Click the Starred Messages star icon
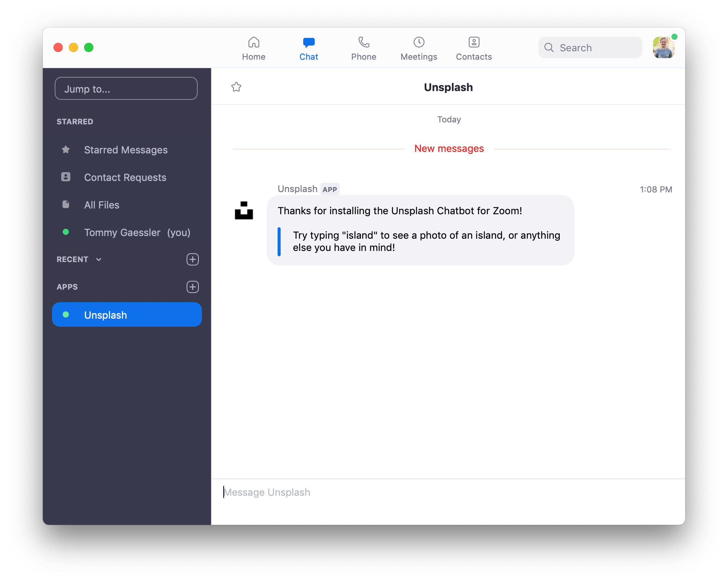728x583 pixels. [66, 150]
